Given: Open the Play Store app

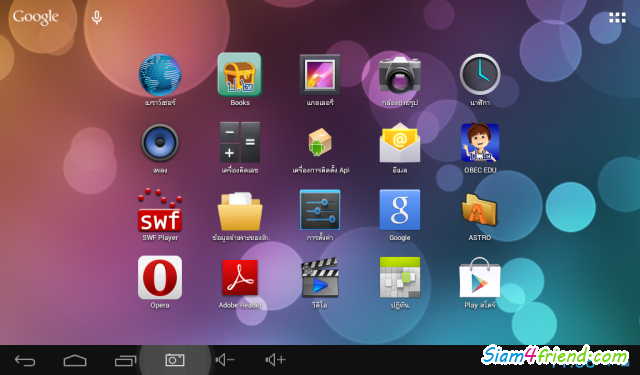Looking at the screenshot, I should tap(480, 277).
